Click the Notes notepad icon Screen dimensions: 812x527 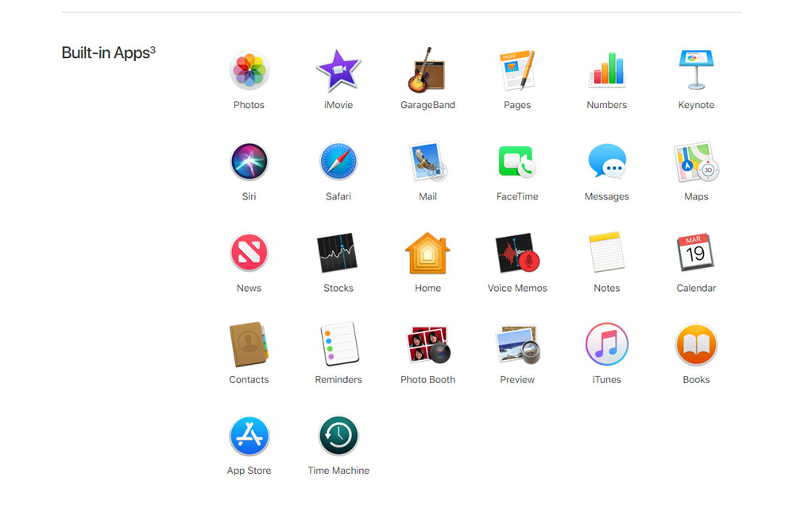coord(606,252)
